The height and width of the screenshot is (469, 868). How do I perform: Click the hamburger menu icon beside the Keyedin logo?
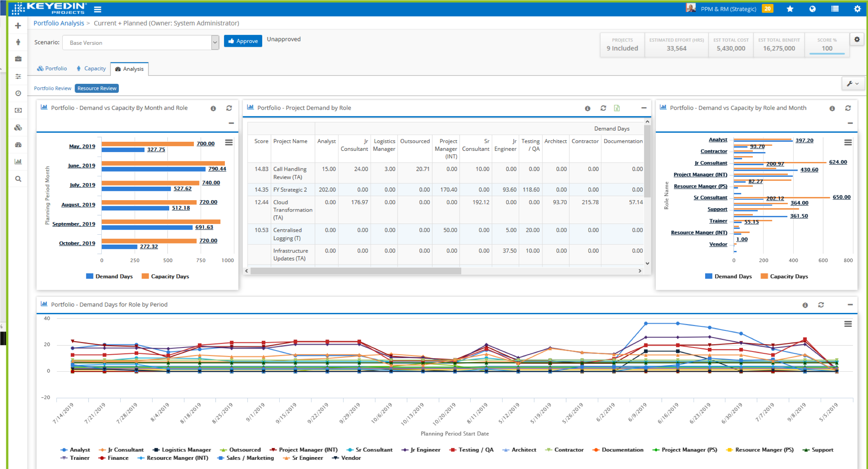pyautogui.click(x=97, y=9)
